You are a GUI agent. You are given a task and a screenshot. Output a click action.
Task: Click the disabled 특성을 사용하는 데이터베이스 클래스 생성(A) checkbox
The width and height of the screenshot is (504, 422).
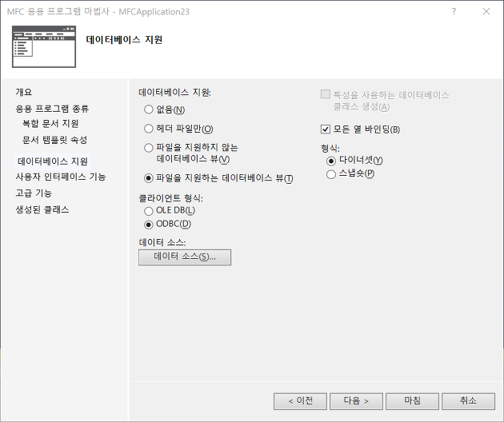pos(326,94)
